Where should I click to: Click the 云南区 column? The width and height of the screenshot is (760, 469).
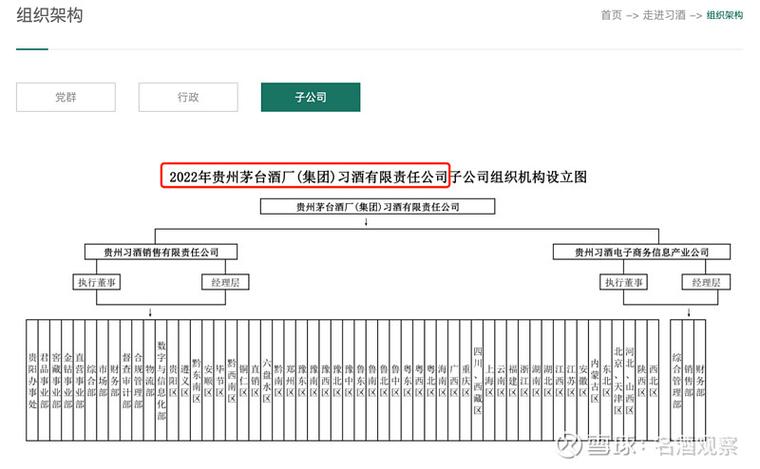click(501, 380)
